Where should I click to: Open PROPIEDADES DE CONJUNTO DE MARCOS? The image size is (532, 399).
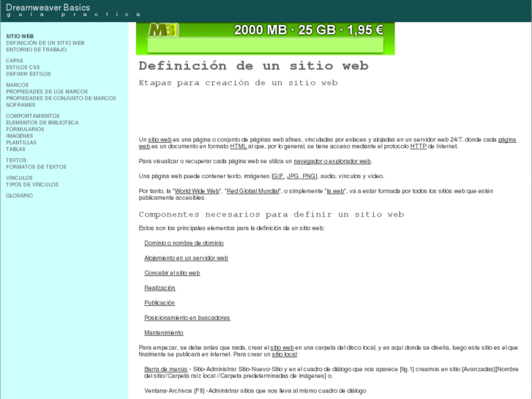pos(61,98)
